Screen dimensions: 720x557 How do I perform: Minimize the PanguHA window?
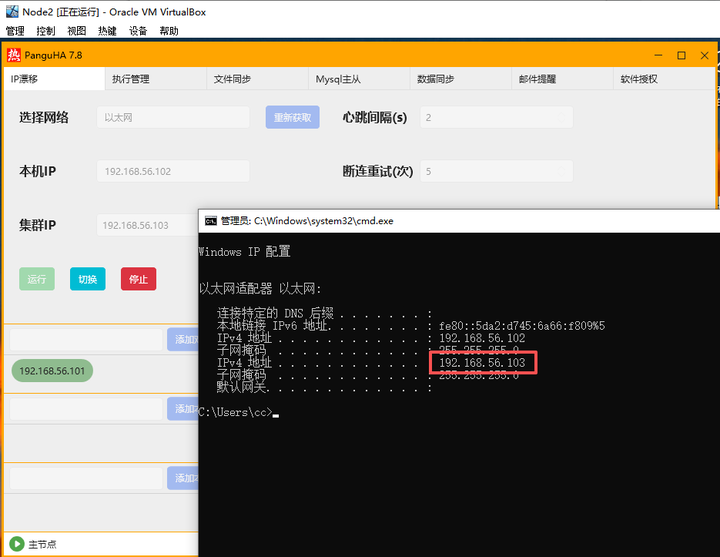click(658, 55)
